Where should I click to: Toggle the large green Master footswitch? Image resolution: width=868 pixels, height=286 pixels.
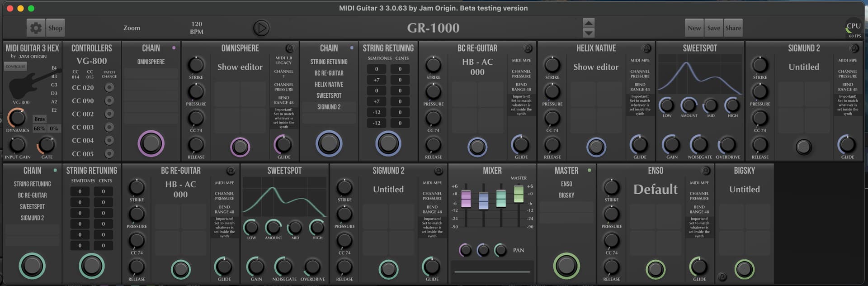[x=566, y=266]
